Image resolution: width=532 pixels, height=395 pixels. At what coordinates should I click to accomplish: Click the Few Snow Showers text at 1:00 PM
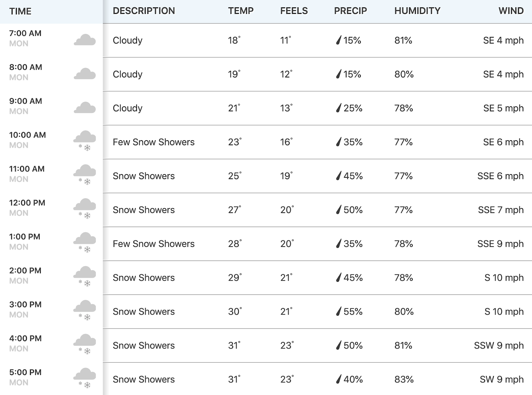154,244
